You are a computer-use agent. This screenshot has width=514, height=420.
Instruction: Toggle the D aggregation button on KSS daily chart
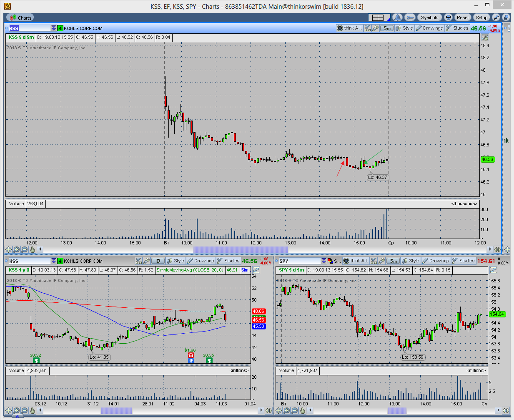point(158,261)
